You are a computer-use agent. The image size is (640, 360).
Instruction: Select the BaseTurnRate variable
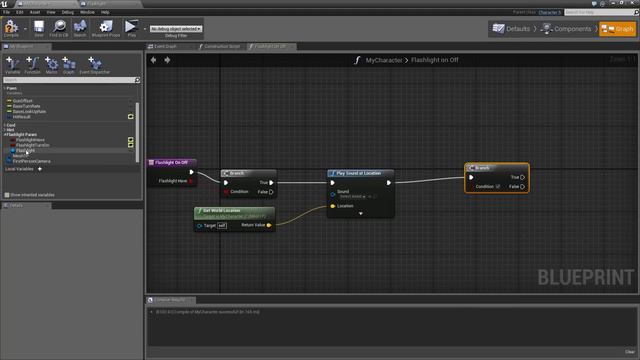pyautogui.click(x=26, y=106)
